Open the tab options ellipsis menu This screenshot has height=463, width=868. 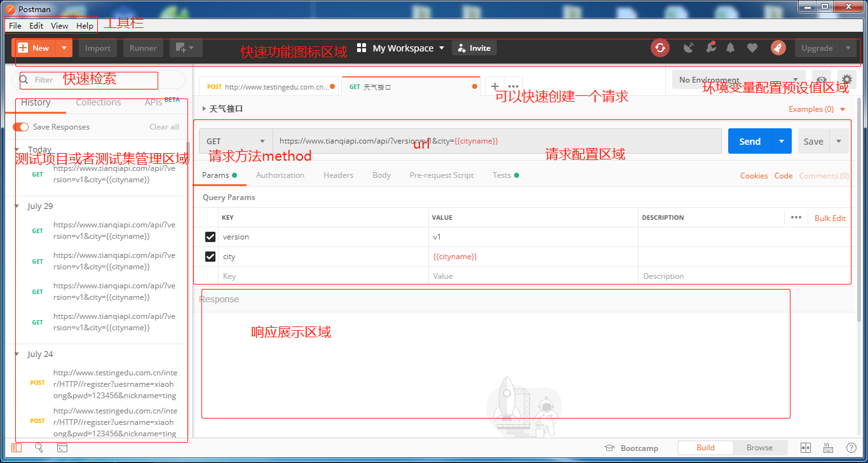pos(513,86)
